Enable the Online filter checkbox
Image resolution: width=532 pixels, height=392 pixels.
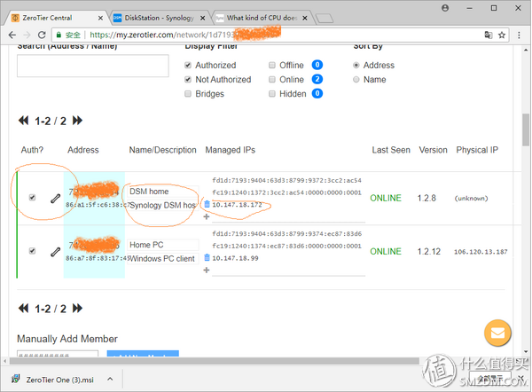pyautogui.click(x=272, y=80)
